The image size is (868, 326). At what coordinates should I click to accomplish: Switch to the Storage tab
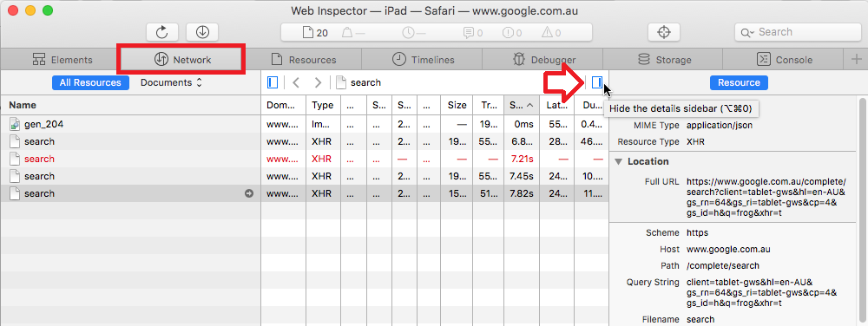664,59
